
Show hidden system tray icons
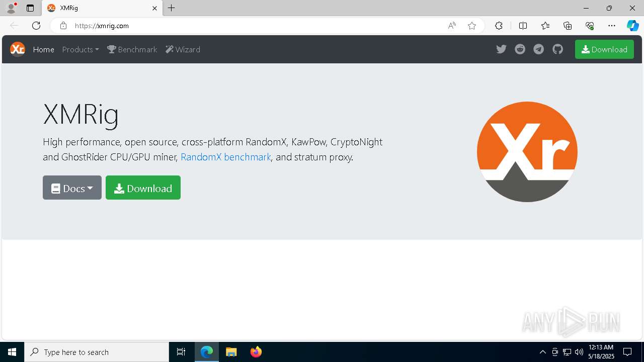tap(542, 352)
